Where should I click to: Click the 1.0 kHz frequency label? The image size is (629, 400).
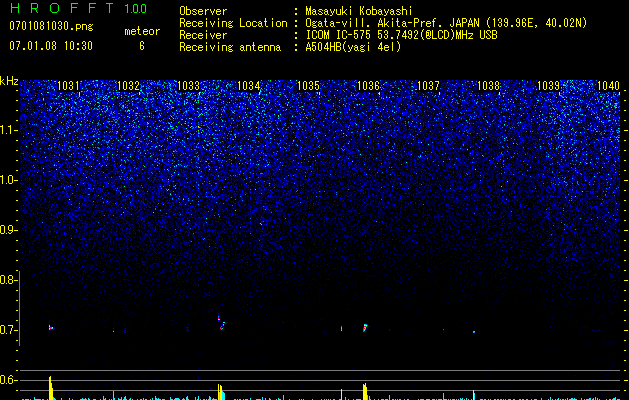tap(7, 180)
